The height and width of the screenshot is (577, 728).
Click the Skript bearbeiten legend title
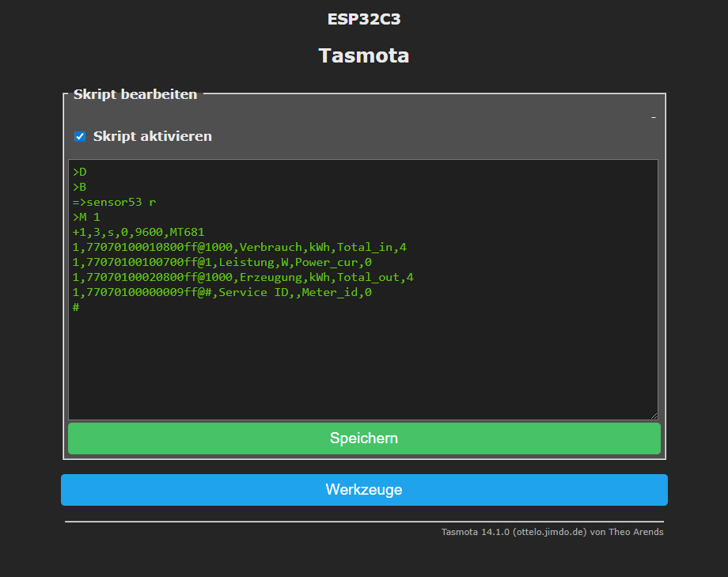click(x=135, y=94)
